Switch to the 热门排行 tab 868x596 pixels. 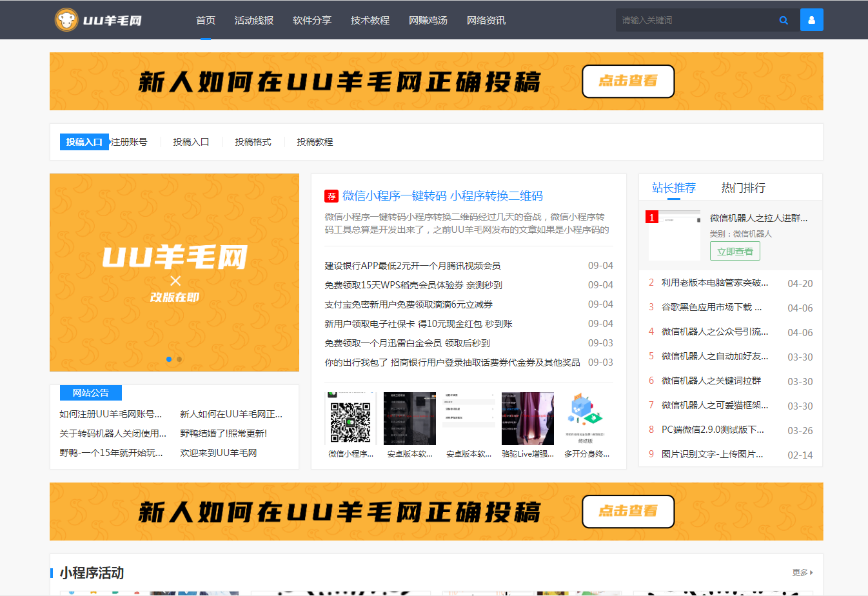click(743, 188)
